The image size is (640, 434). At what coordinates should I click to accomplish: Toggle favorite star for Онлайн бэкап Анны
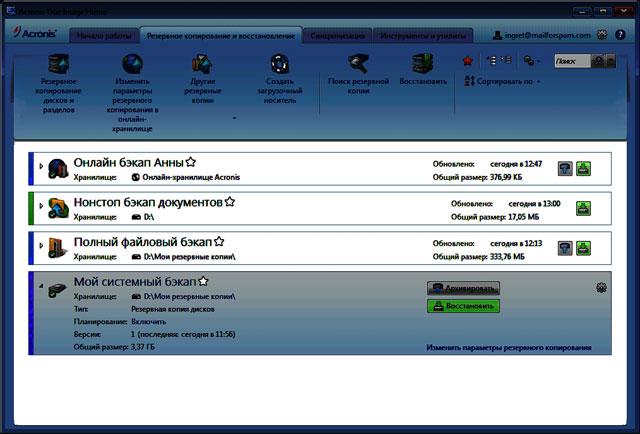click(x=191, y=162)
